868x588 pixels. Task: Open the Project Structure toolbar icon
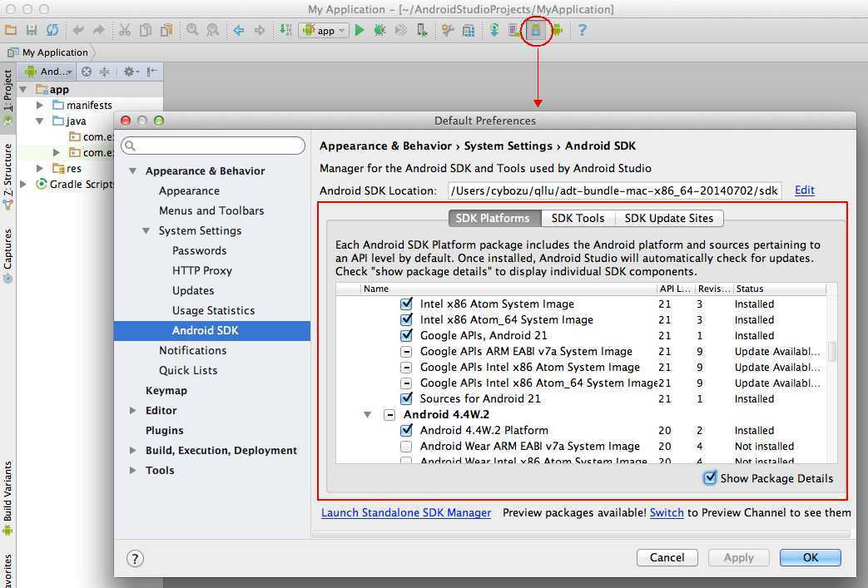(x=469, y=31)
